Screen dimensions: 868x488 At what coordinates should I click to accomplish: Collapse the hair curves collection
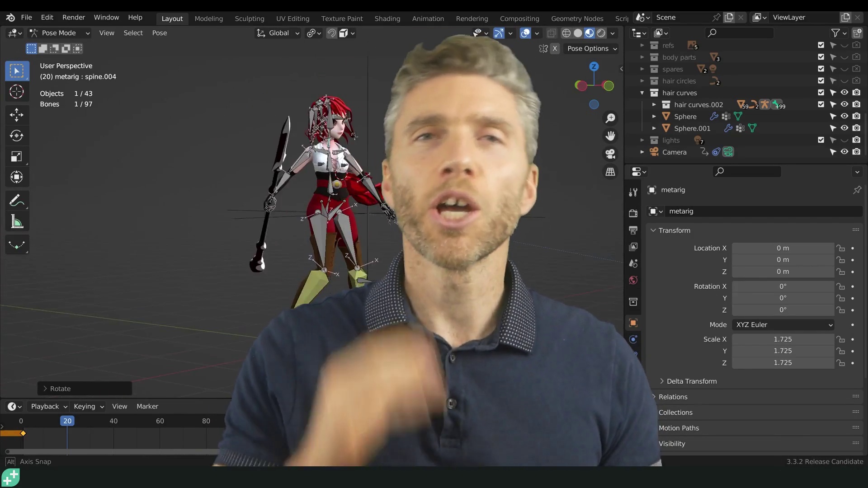point(642,93)
